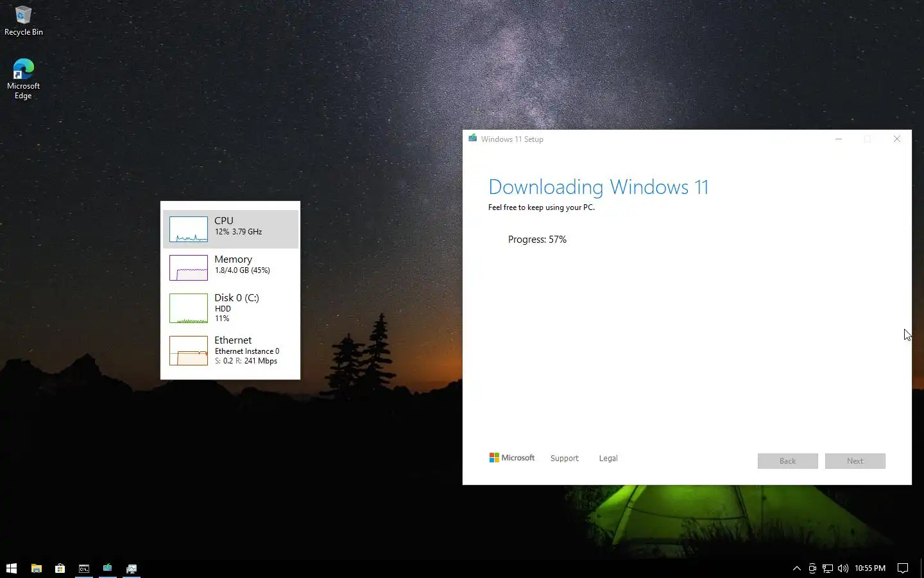The height and width of the screenshot is (578, 924).
Task: Click the 'Ethernet Instance 0' text
Action: 247,351
